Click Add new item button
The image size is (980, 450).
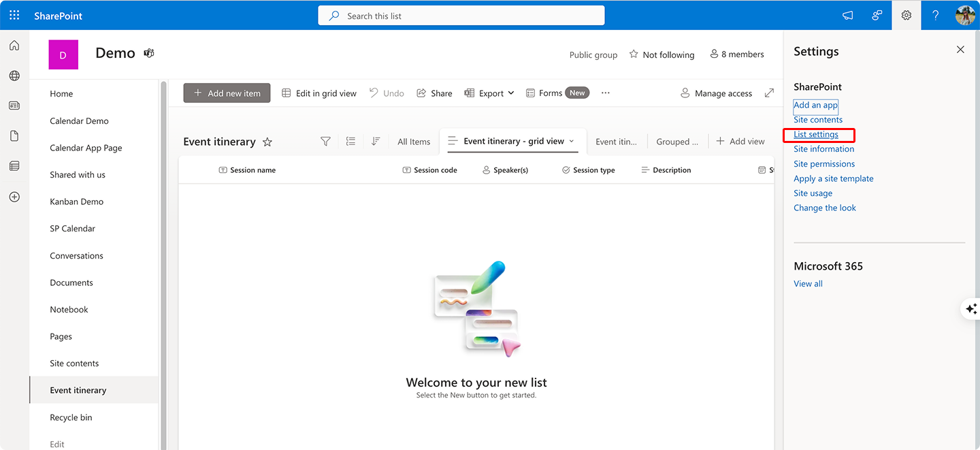[x=227, y=93]
